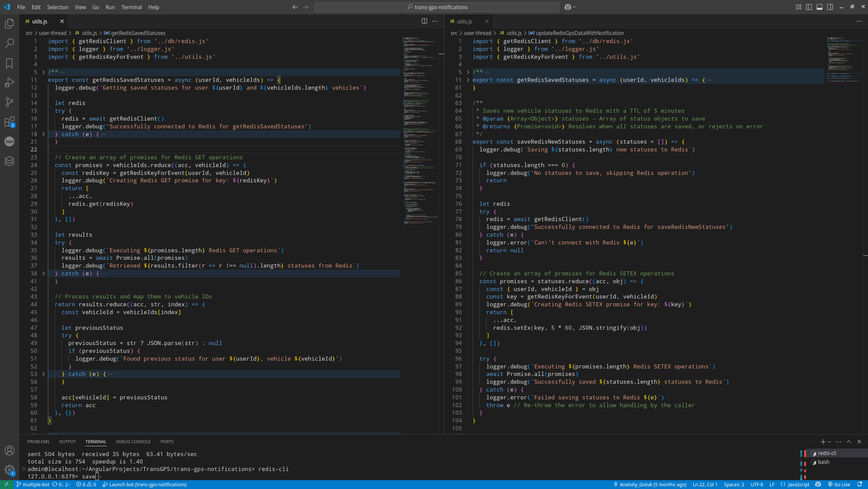
Task: Open the new terminal launch profile dropdown
Action: [x=829, y=442]
